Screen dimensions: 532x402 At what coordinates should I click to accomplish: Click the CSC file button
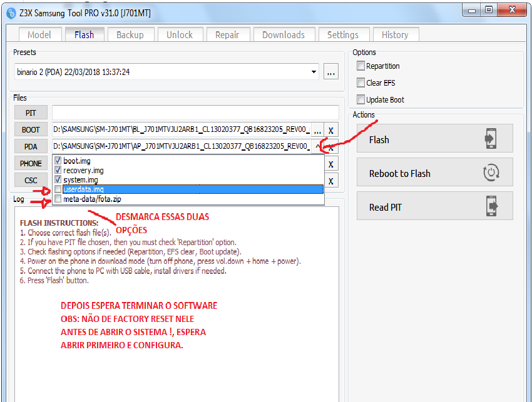pos(31,180)
